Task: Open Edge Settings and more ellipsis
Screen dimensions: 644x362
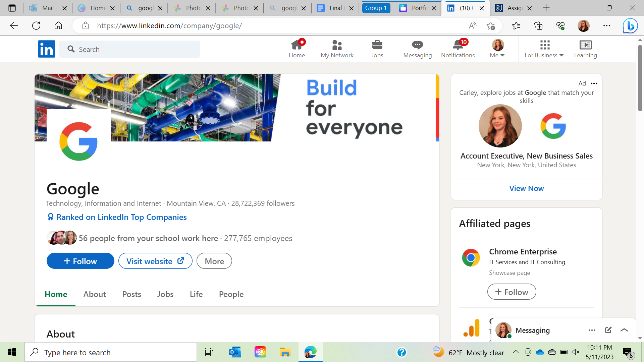Action: coord(607,25)
